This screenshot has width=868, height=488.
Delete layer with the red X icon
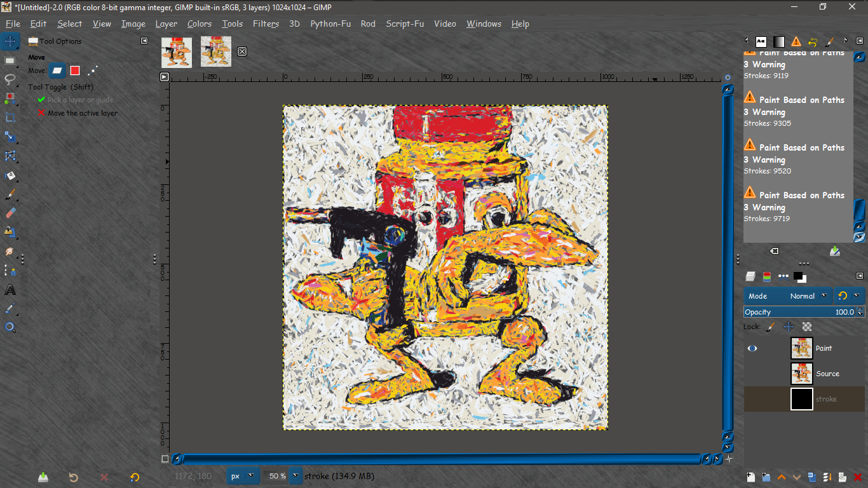tap(858, 477)
